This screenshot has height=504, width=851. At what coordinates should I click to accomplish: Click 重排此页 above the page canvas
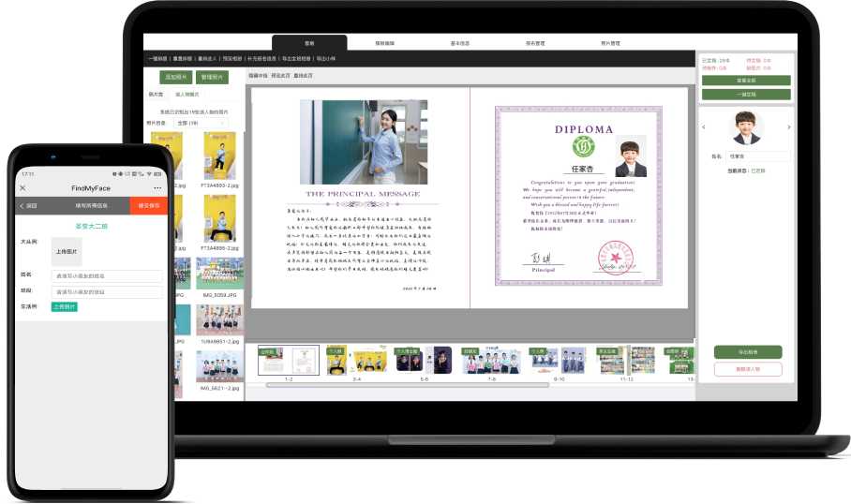click(303, 75)
